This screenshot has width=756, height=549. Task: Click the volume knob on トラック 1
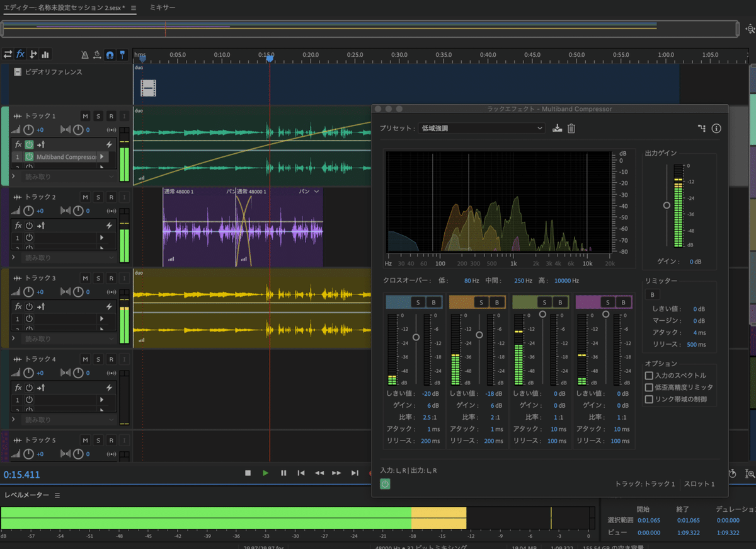(29, 130)
